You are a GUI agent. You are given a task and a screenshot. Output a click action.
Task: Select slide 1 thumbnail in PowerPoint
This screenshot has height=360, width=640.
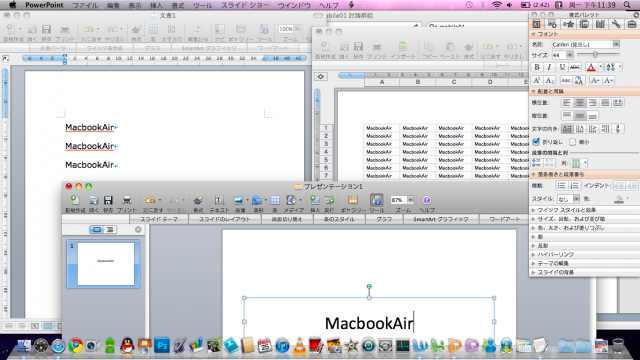103,264
